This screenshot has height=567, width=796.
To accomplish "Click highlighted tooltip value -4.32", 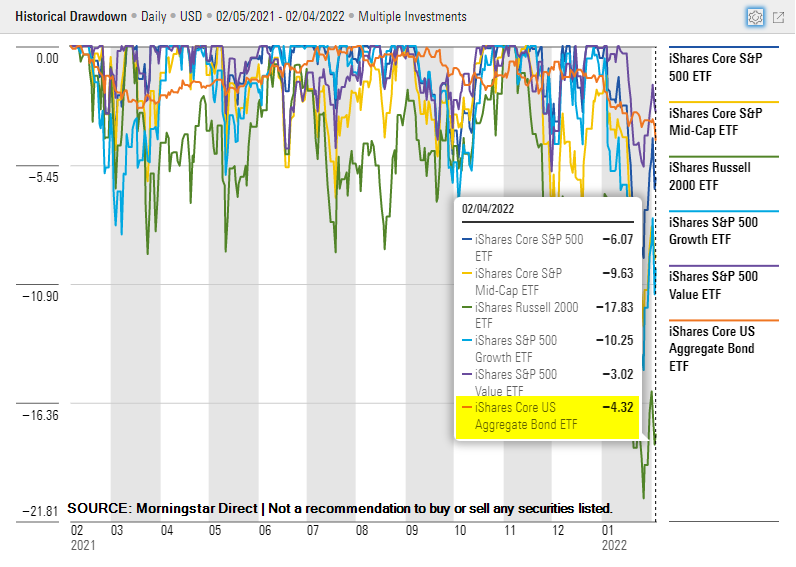I will pyautogui.click(x=618, y=407).
